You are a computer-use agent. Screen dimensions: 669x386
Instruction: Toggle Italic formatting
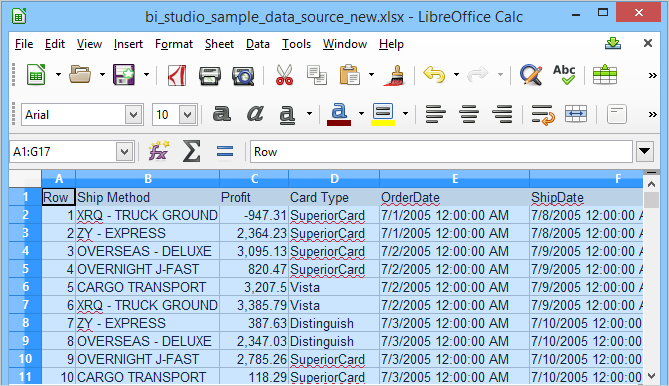(x=255, y=114)
